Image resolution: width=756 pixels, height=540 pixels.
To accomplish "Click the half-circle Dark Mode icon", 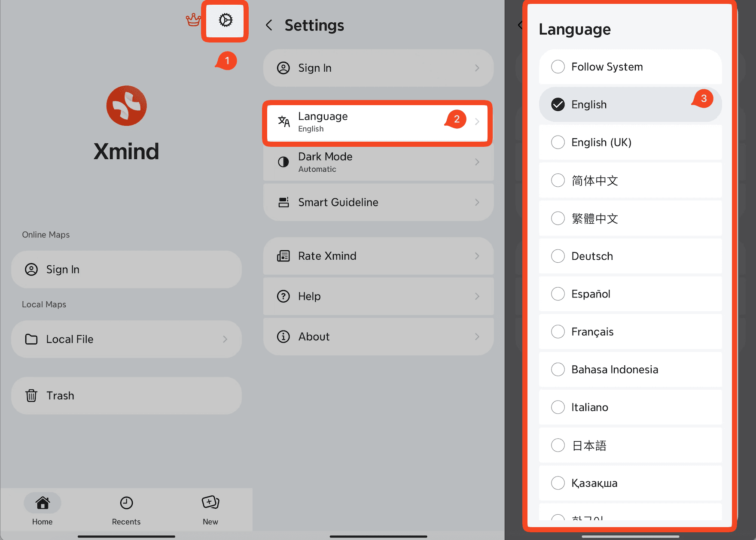I will point(283,162).
